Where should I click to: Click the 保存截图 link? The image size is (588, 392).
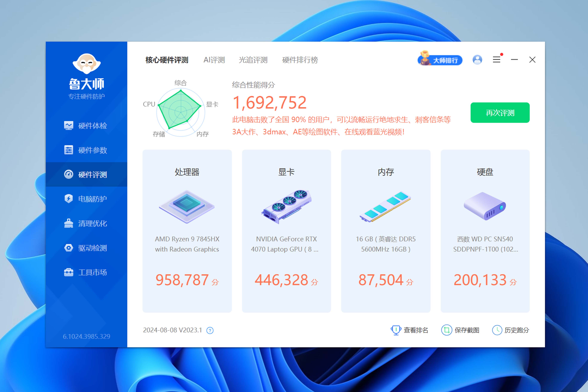[x=461, y=330]
